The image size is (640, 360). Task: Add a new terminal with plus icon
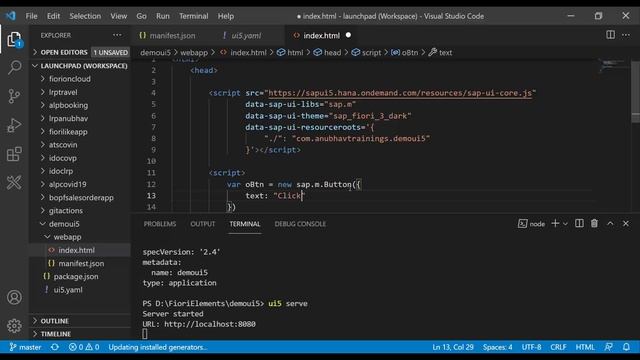pyautogui.click(x=555, y=223)
